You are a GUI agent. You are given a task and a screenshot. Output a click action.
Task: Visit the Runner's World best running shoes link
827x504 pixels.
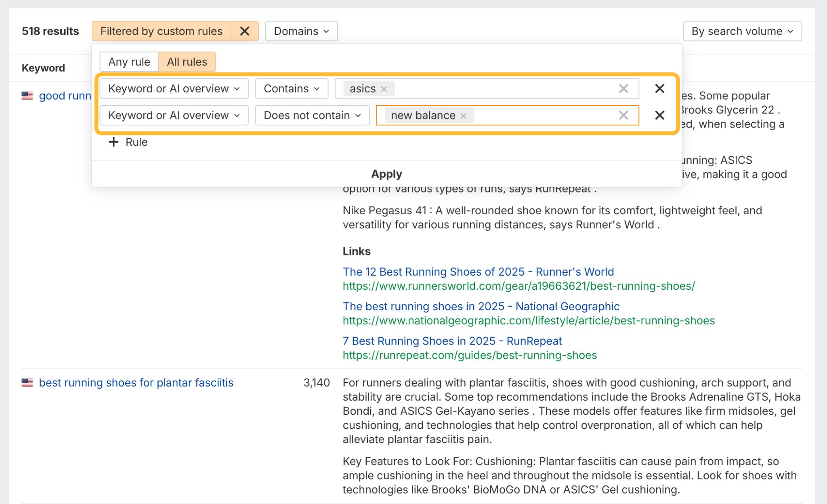coord(478,272)
